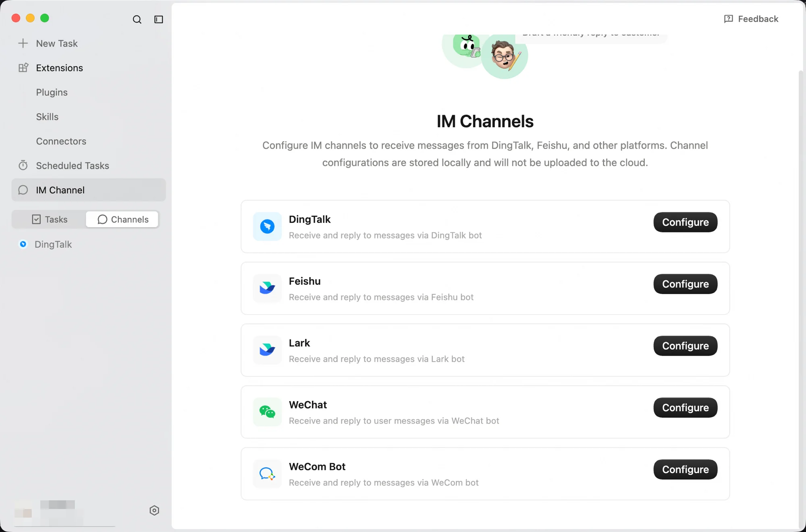Click 'Receive and reply to messages via WeCom bot'
The width and height of the screenshot is (806, 532).
click(384, 482)
